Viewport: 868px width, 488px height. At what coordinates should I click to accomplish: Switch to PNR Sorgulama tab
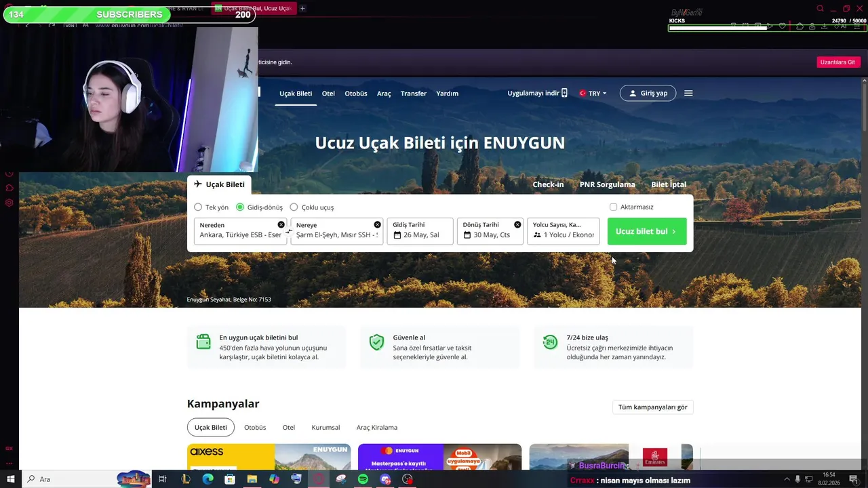coord(608,184)
